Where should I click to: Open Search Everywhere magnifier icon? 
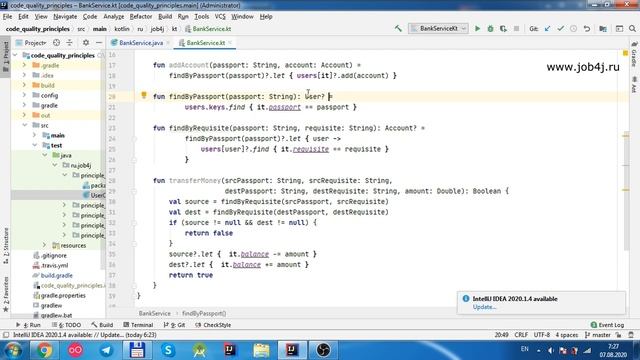point(632,29)
